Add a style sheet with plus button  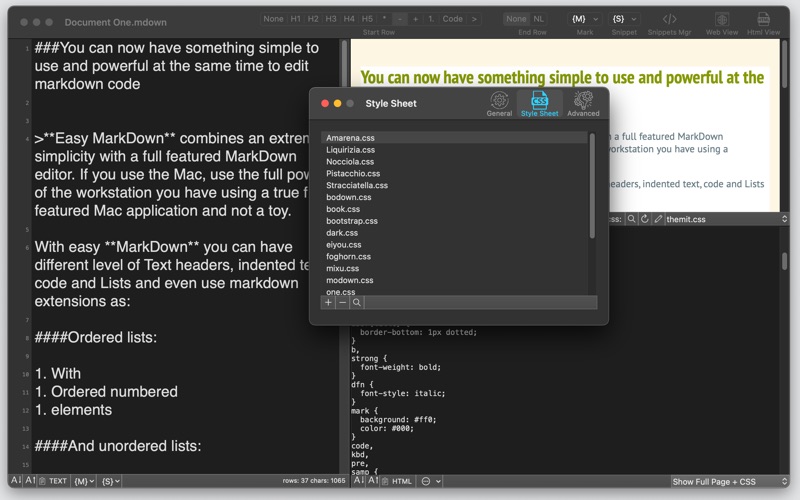coord(328,302)
